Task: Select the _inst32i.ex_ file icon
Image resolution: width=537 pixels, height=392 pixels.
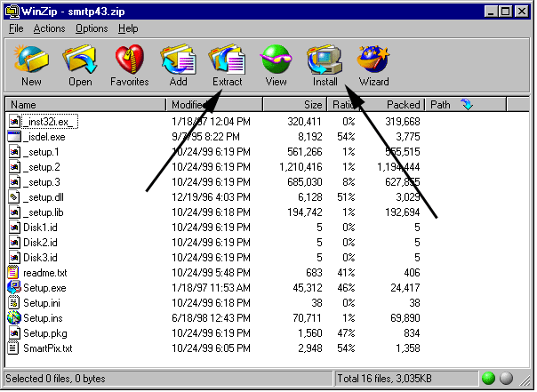Action: pos(14,122)
